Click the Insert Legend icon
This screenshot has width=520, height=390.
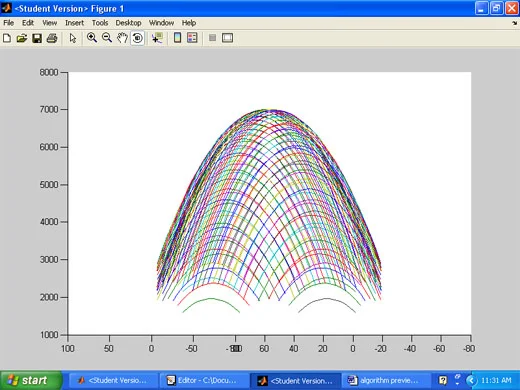192,38
